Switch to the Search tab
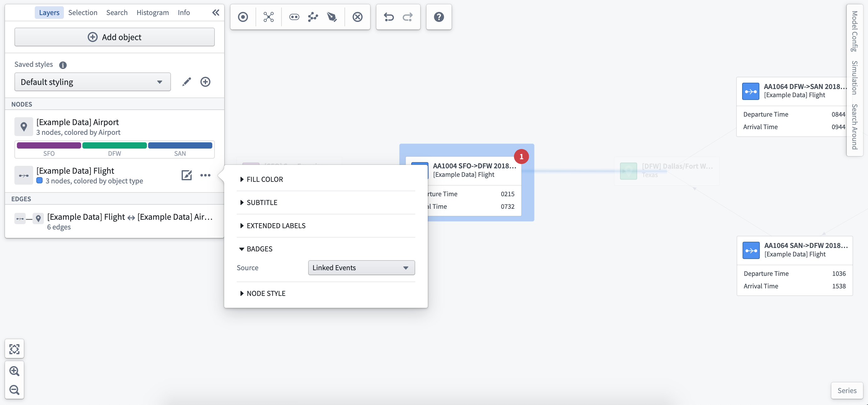Image resolution: width=868 pixels, height=405 pixels. [x=117, y=13]
